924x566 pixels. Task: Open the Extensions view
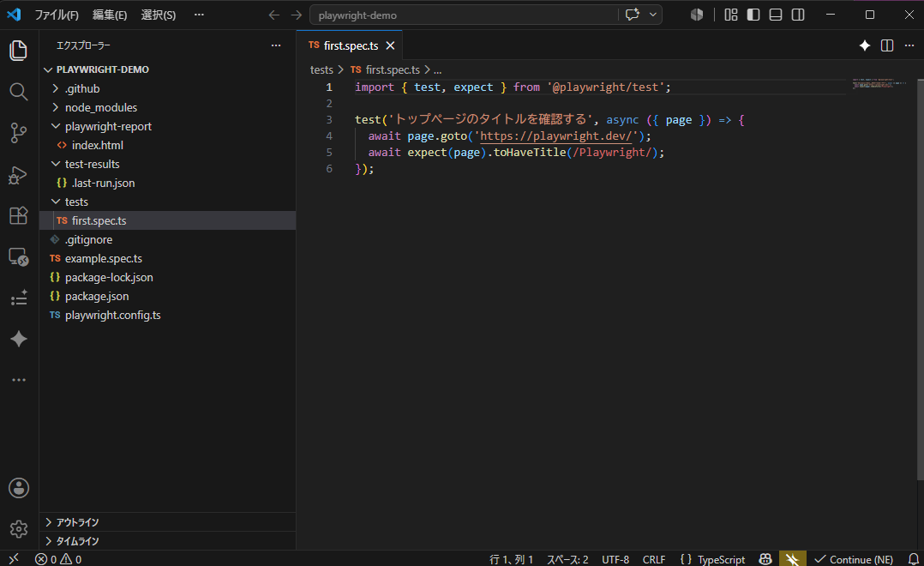tap(19, 216)
